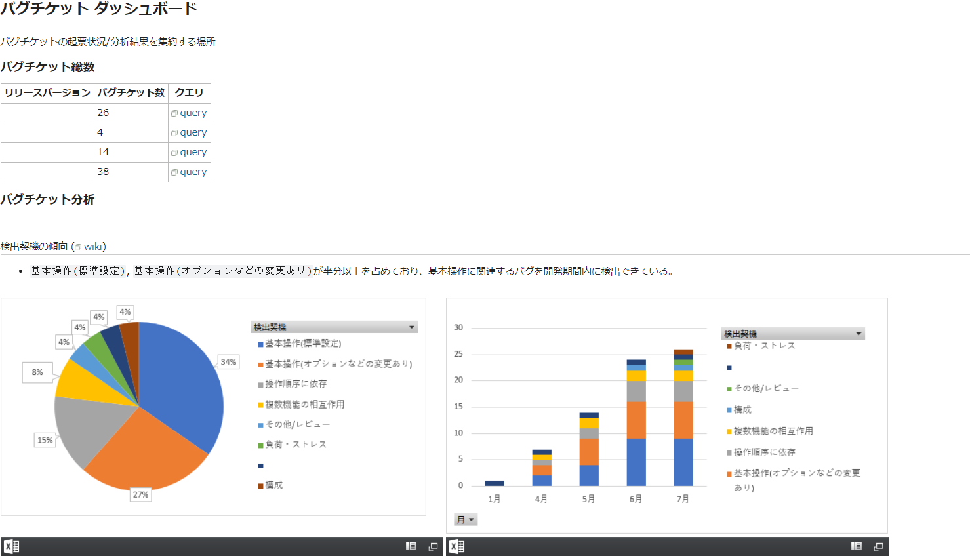This screenshot has width=970, height=560.
Task: Click the バグチケット数 column header
Action: click(x=131, y=93)
